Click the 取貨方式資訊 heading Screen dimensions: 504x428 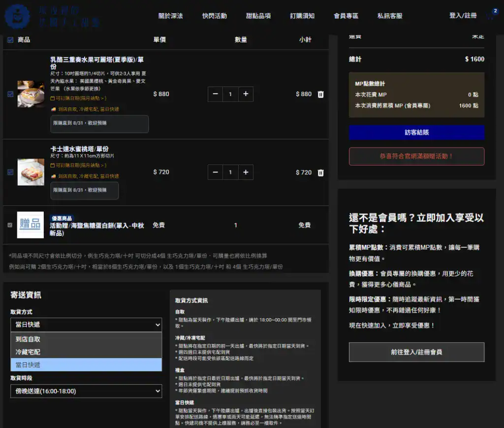191,300
